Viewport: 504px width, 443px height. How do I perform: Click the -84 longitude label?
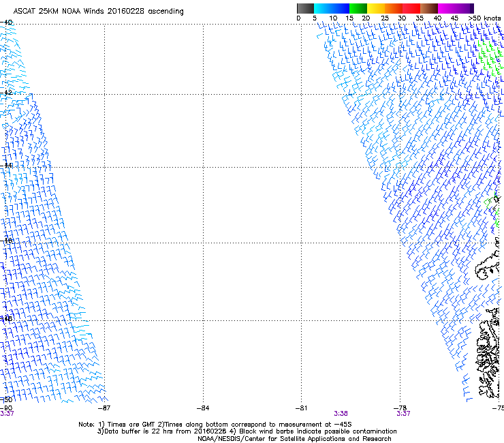pyautogui.click(x=203, y=408)
